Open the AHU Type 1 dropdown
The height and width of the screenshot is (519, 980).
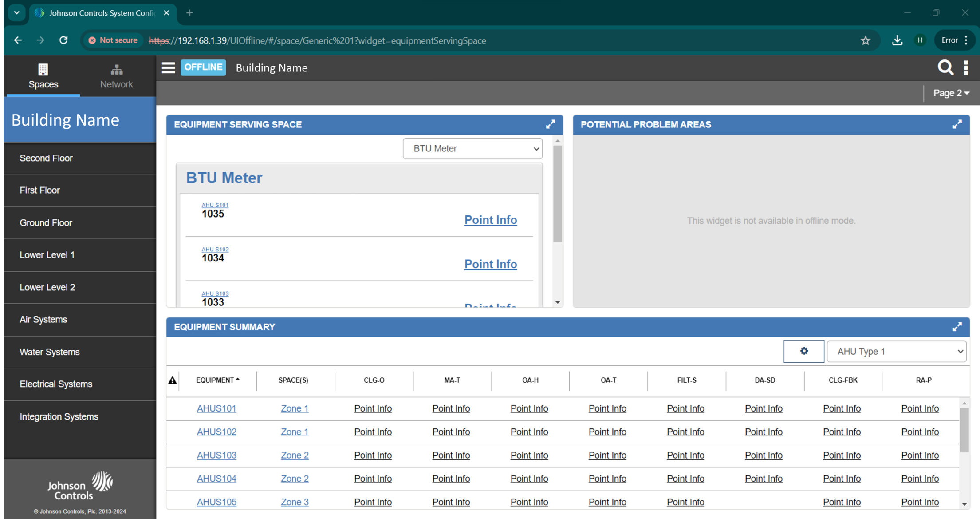[x=896, y=351]
